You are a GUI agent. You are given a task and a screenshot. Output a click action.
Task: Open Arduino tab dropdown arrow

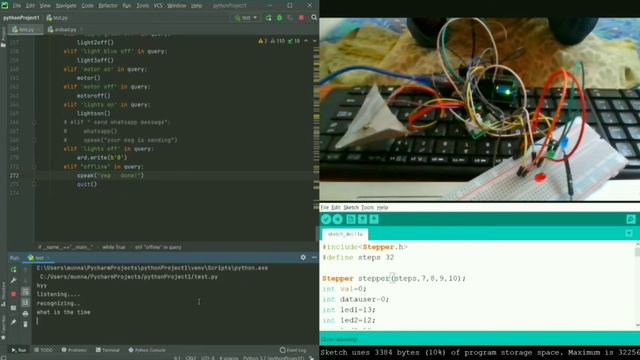629,233
